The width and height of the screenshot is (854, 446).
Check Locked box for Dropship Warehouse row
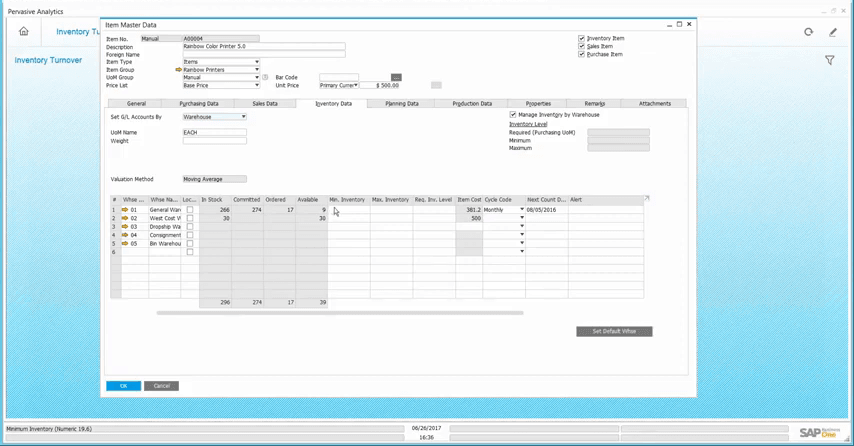click(190, 227)
